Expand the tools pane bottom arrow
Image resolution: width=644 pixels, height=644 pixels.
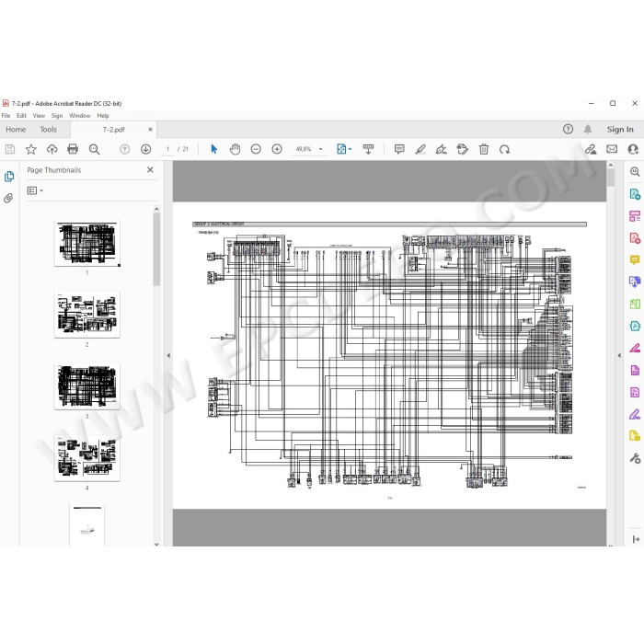[636, 539]
